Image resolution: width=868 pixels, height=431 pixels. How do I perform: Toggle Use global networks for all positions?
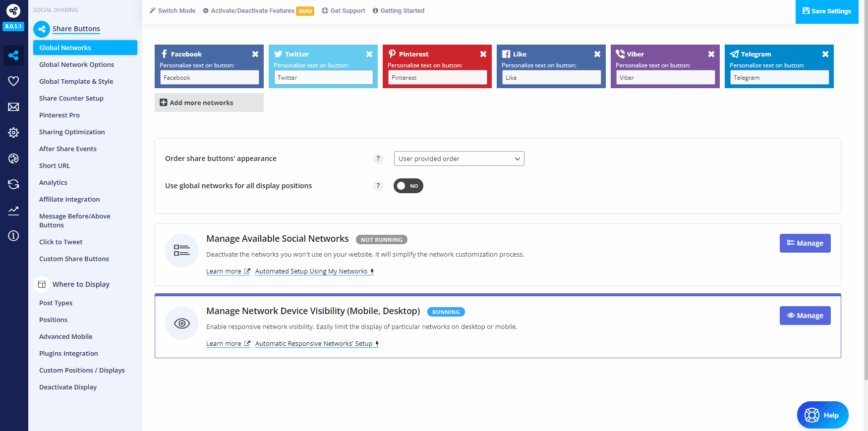(408, 186)
